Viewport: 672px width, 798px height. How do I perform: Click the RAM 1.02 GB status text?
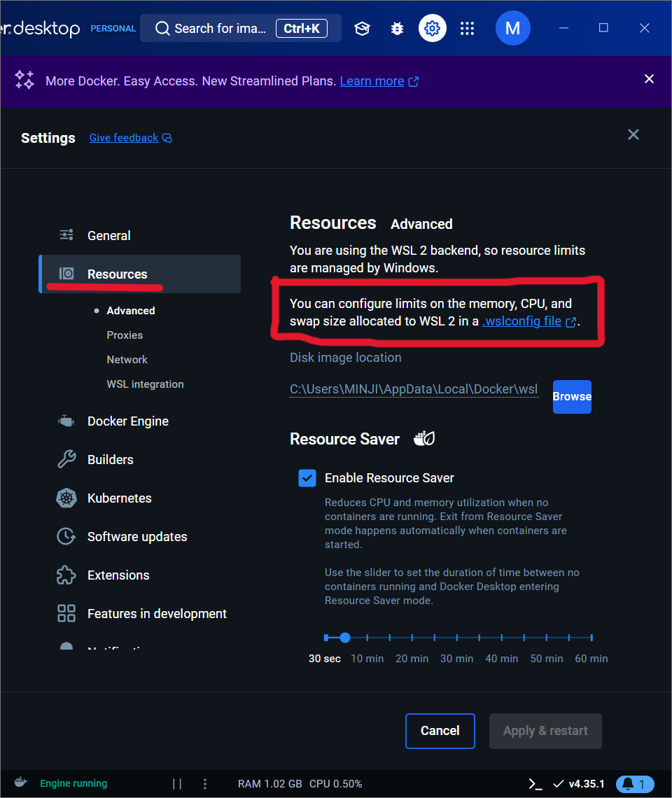tap(269, 784)
